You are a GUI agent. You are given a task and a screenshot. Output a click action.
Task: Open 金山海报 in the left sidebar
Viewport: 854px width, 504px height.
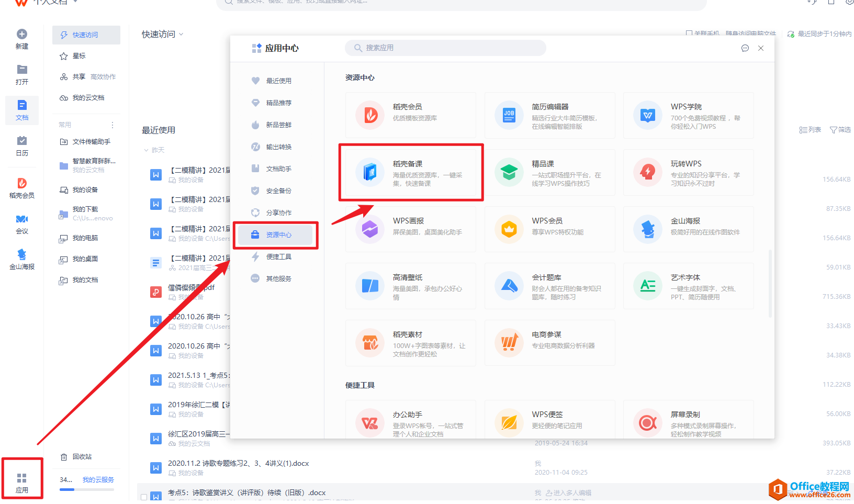pos(22,259)
